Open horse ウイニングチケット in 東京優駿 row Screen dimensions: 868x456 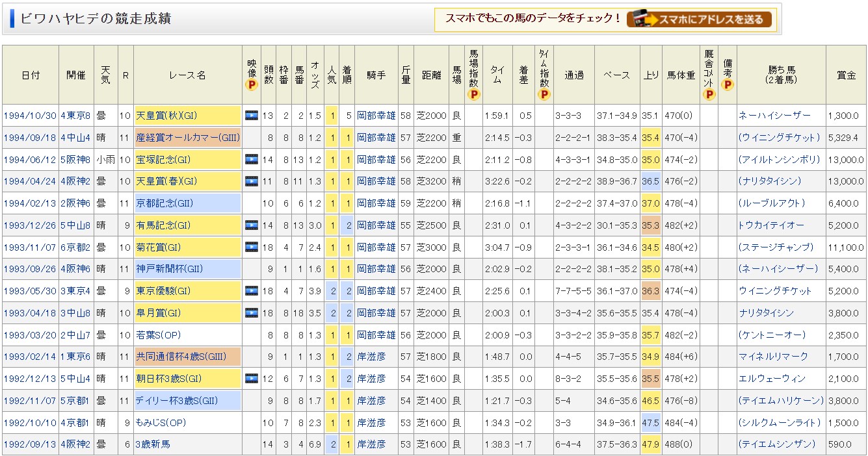pos(776,291)
